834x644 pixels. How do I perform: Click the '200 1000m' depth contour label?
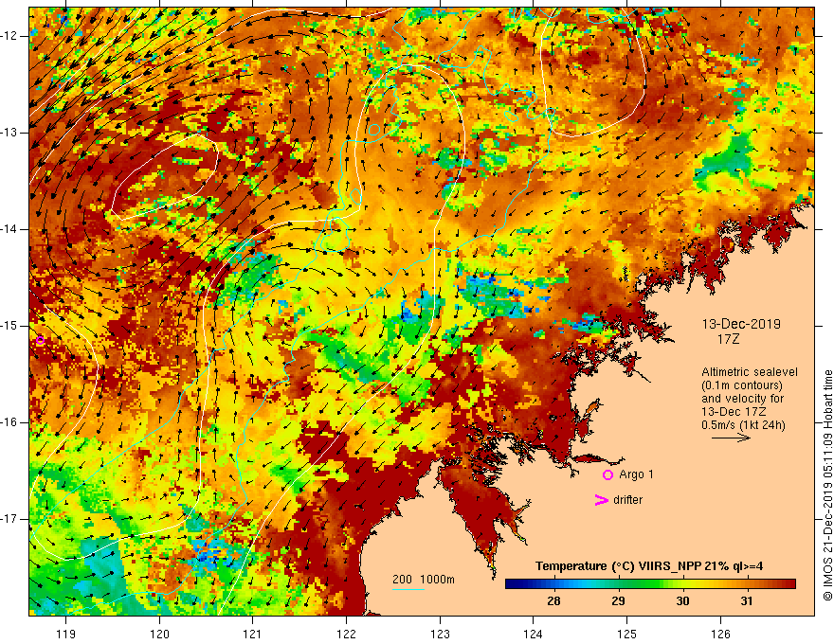point(424,580)
